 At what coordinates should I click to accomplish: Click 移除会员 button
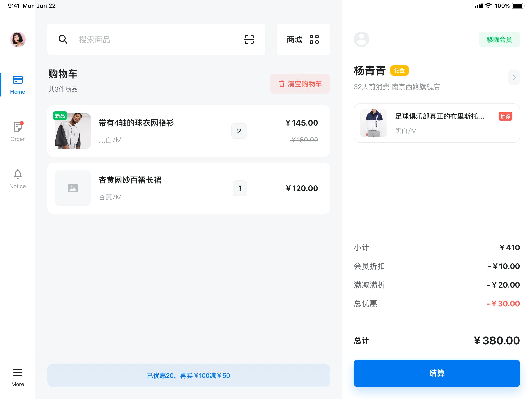499,39
